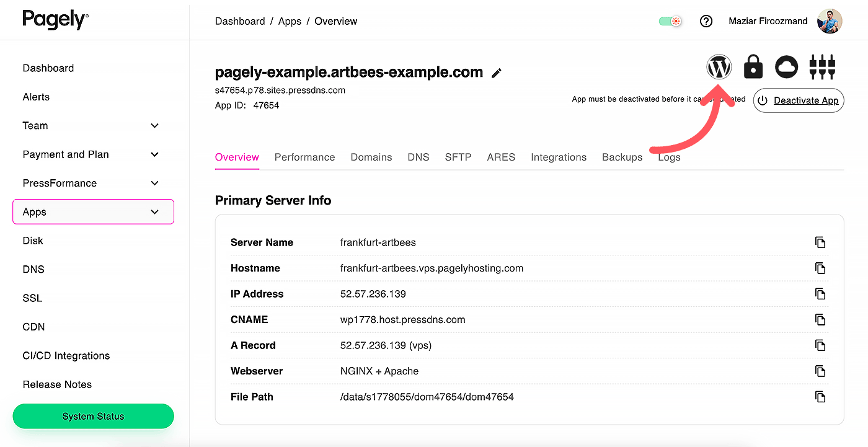Click the frankfurt-artbees.vps.pagelyhosting.com hostname
This screenshot has width=868, height=447.
pos(432,268)
